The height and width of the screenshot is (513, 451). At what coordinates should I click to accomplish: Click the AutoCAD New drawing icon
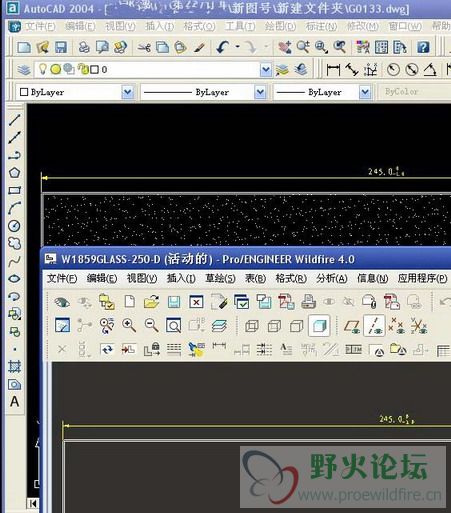[24, 47]
